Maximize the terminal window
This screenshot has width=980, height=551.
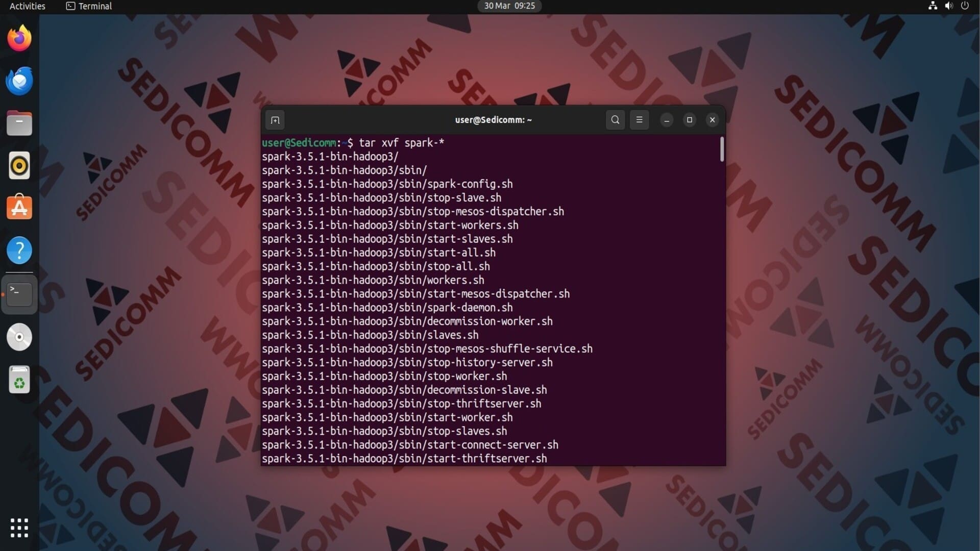click(690, 120)
